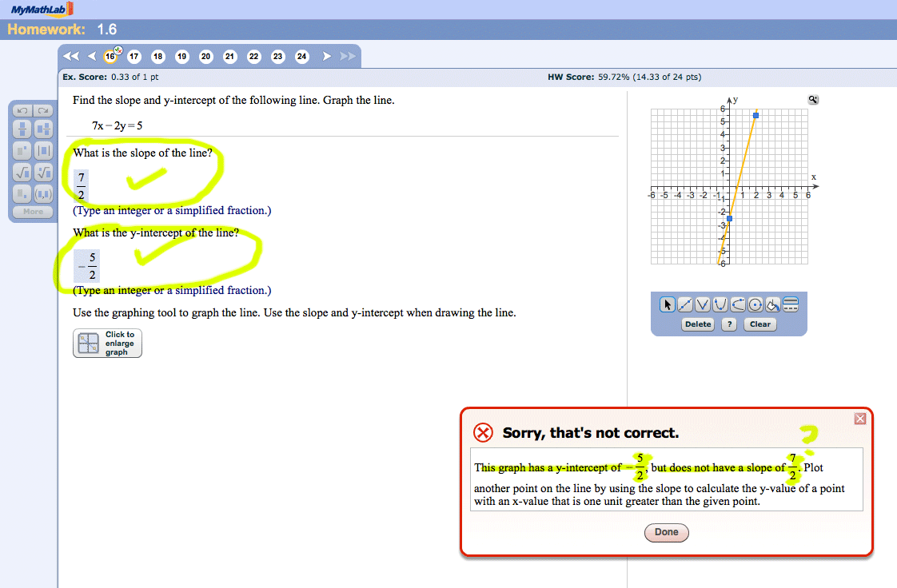Dismiss the feedback with Done button

point(667,532)
